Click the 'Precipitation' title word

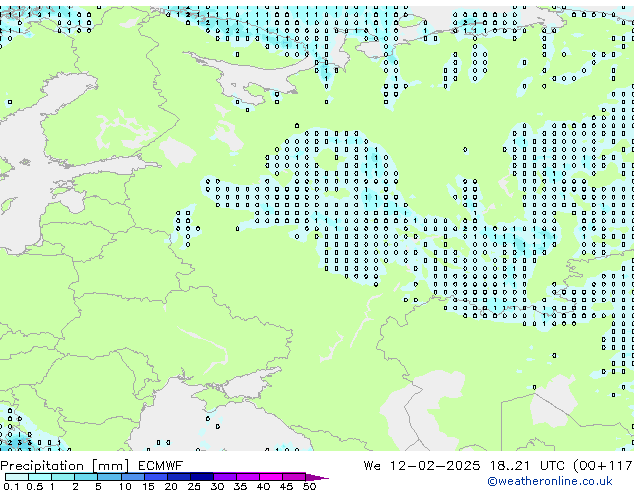click(x=42, y=466)
